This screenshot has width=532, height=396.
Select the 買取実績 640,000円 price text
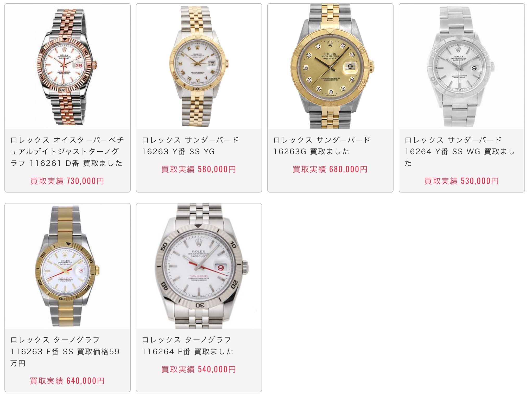point(67,381)
